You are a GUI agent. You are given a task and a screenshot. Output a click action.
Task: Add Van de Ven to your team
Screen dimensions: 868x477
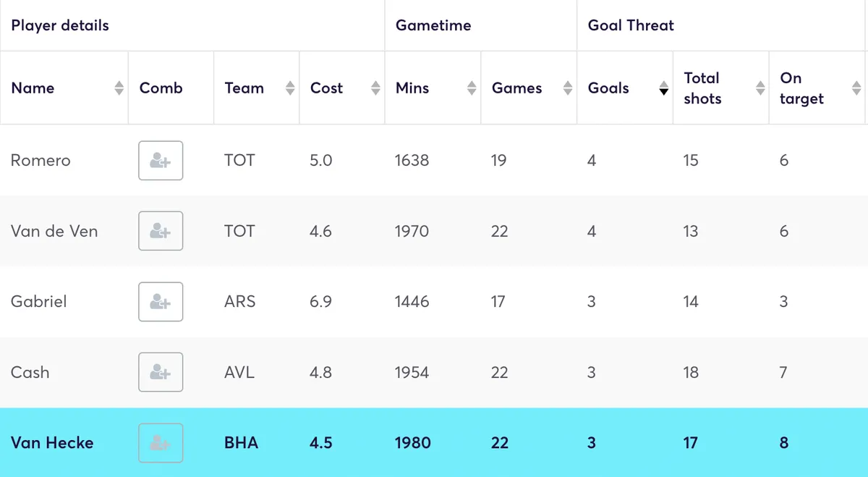[x=160, y=231]
